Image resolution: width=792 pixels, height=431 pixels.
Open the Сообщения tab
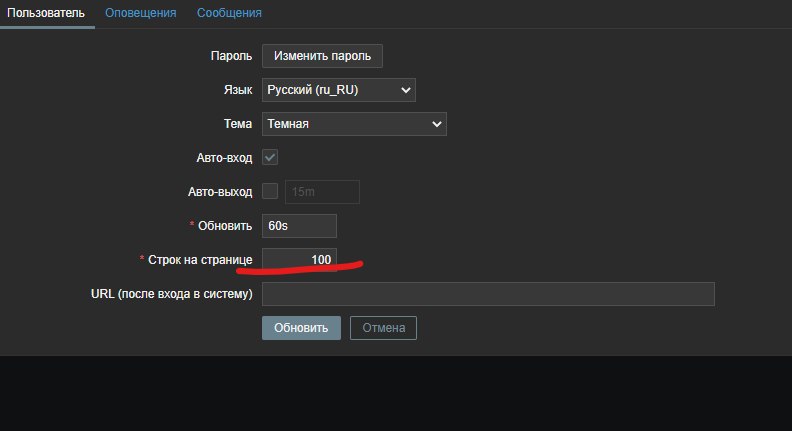point(229,13)
